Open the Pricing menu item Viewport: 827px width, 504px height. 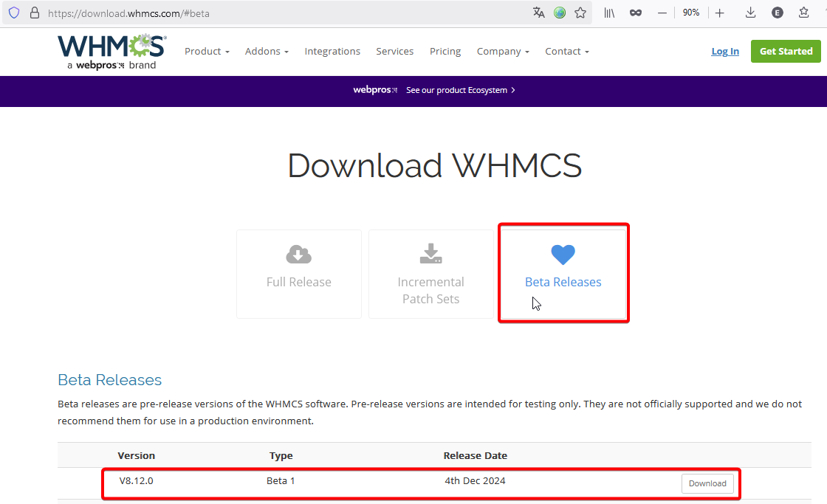(445, 51)
